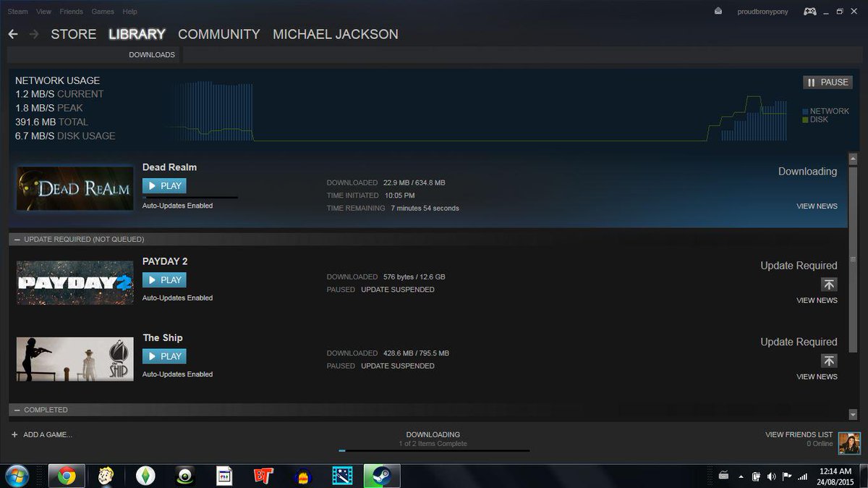Open the MICHAEL JACKSON profile tab
The image size is (868, 488).
pyautogui.click(x=336, y=34)
